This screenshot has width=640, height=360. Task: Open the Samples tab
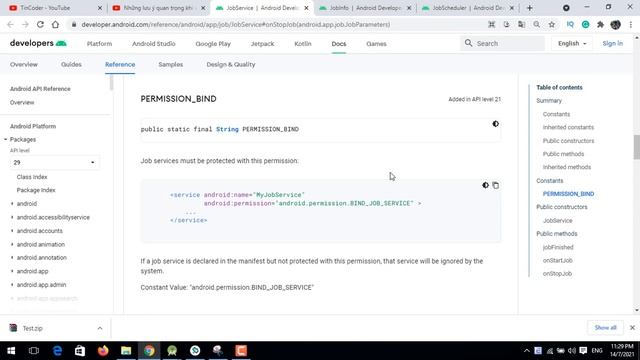click(171, 64)
